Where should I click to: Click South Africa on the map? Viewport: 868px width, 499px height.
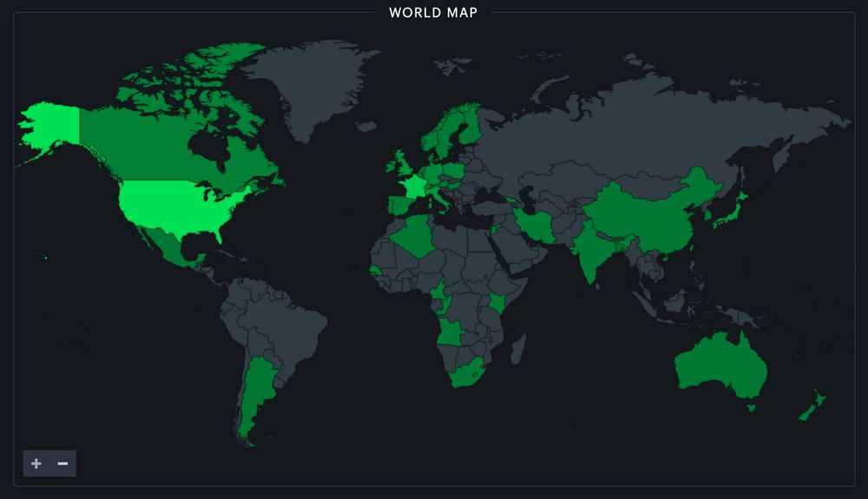pyautogui.click(x=466, y=374)
